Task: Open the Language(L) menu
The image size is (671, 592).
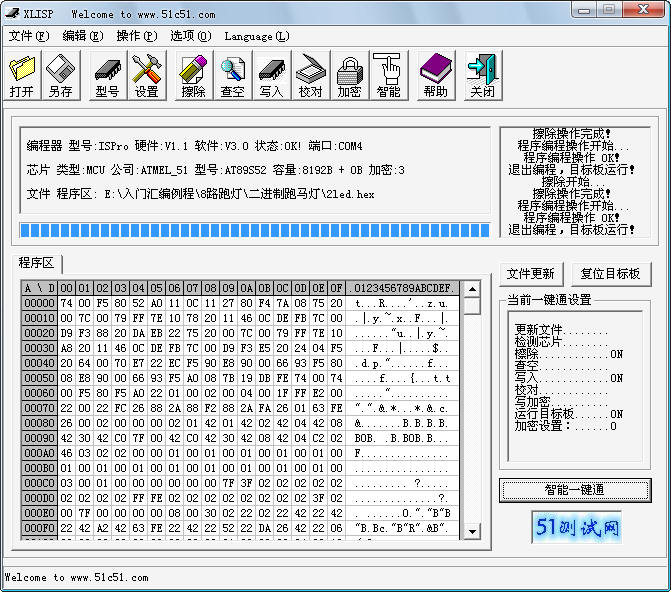Action: point(256,36)
